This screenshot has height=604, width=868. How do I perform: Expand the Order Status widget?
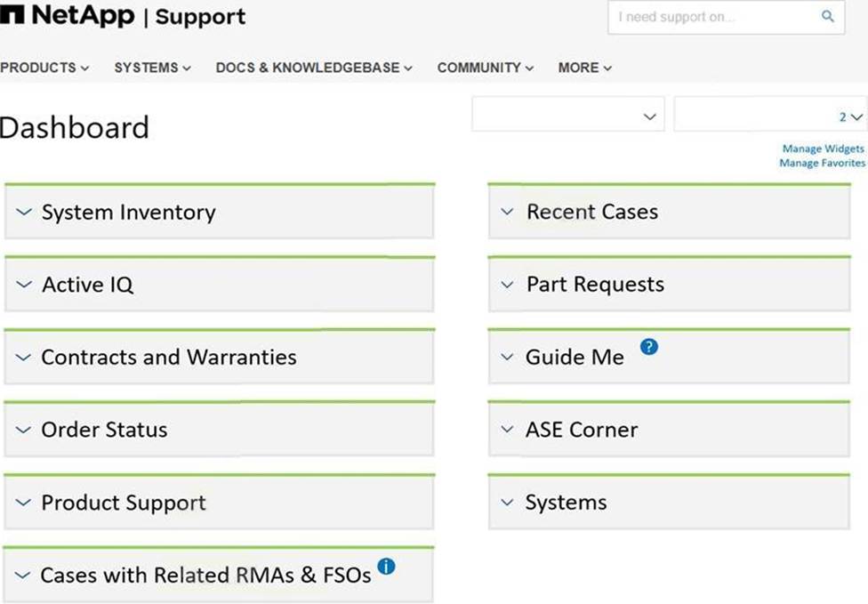coord(24,430)
